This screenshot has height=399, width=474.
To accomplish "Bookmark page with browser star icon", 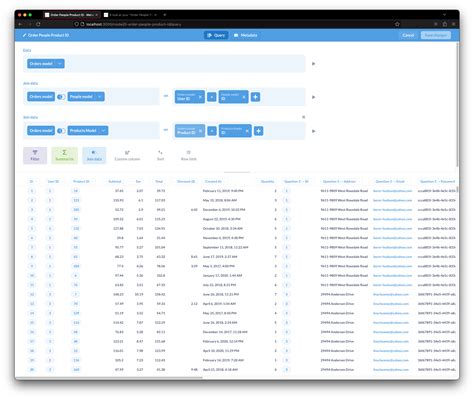I will (397, 24).
